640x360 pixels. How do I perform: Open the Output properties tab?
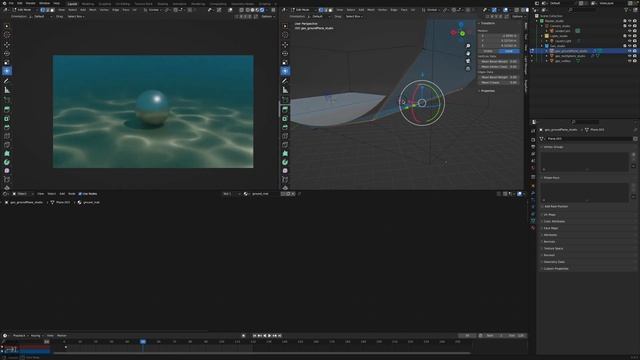533,147
